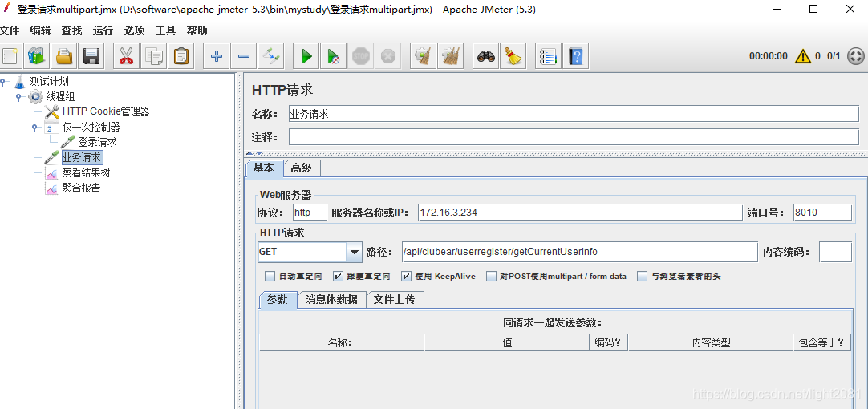Switch to the 文件上传 tab
Viewport: 868px width, 409px height.
click(395, 299)
